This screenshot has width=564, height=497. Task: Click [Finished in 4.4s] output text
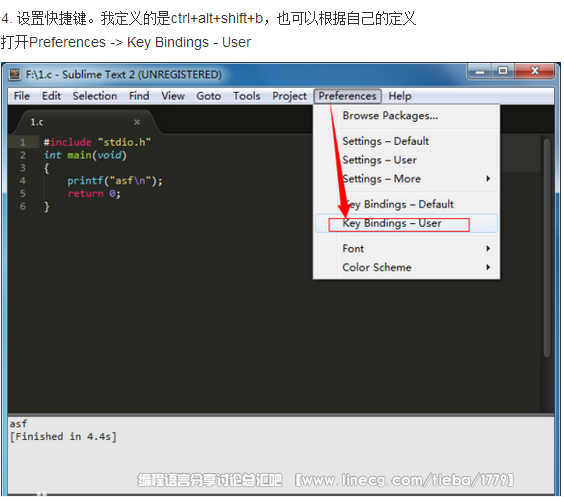63,437
